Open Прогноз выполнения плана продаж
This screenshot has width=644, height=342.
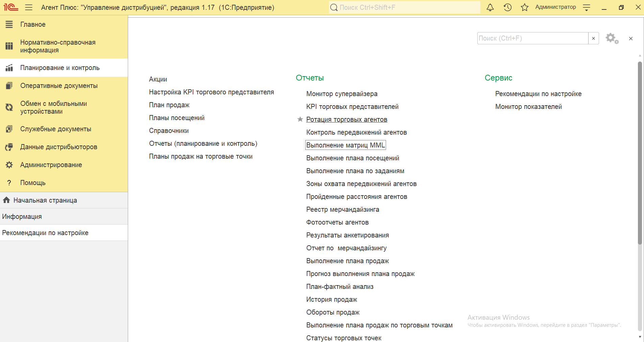point(360,274)
